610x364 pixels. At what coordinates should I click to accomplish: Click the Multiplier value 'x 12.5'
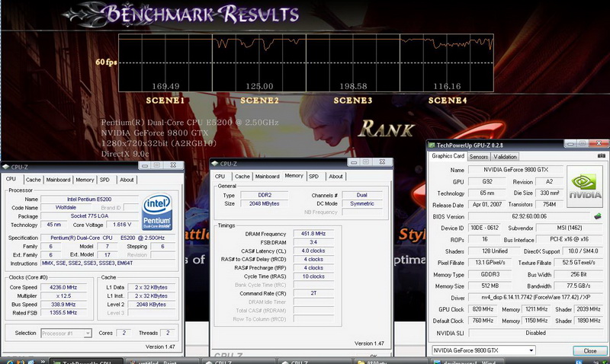point(63,296)
